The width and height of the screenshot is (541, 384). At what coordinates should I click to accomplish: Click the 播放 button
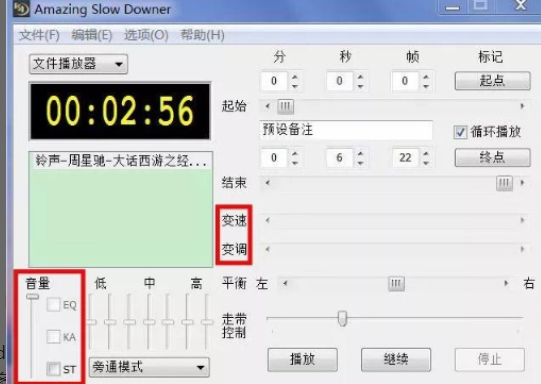point(302,360)
